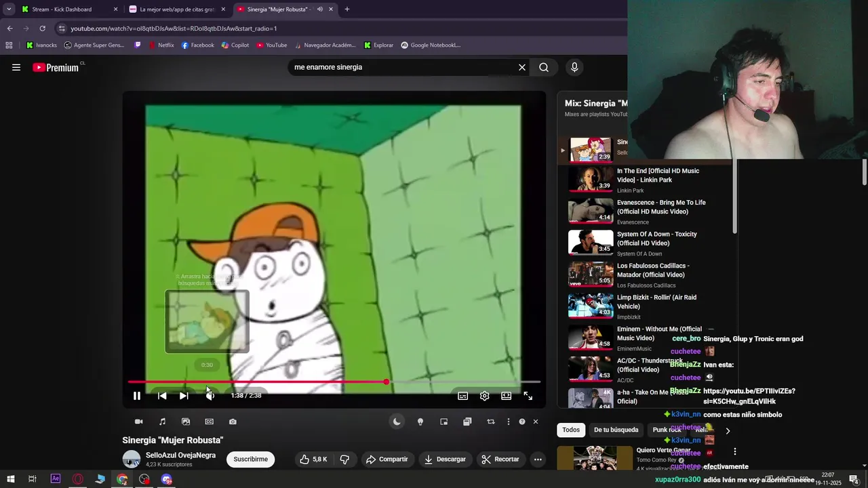This screenshot has height=488, width=868.
Task: Go to YouTube Premium home logo
Action: pos(56,67)
